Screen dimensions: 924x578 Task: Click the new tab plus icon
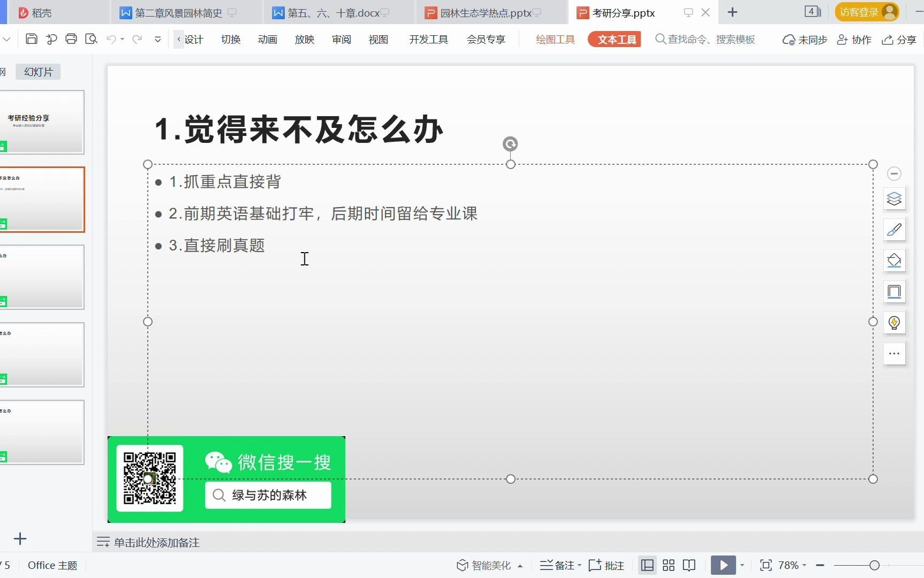pyautogui.click(x=733, y=12)
